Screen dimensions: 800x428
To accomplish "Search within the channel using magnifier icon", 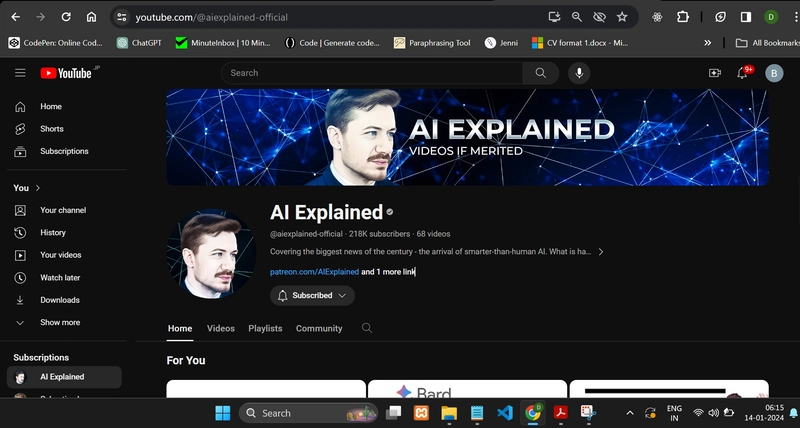I will (367, 328).
